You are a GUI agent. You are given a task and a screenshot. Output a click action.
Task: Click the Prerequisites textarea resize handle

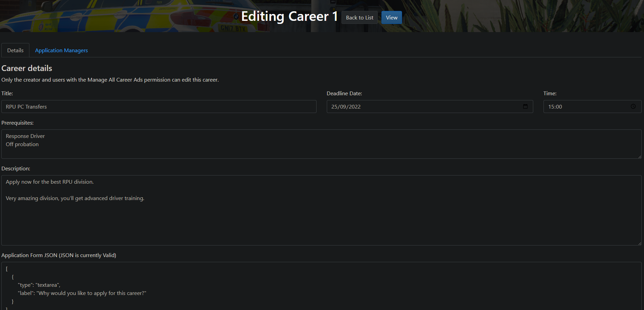tap(639, 157)
